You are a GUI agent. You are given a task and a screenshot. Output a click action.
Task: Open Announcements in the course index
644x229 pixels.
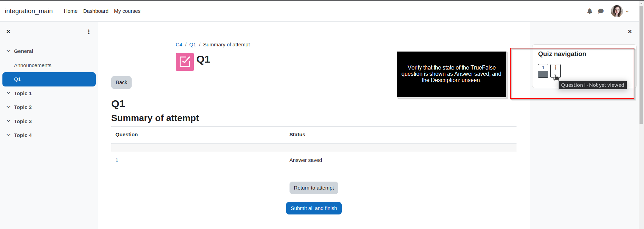32,65
